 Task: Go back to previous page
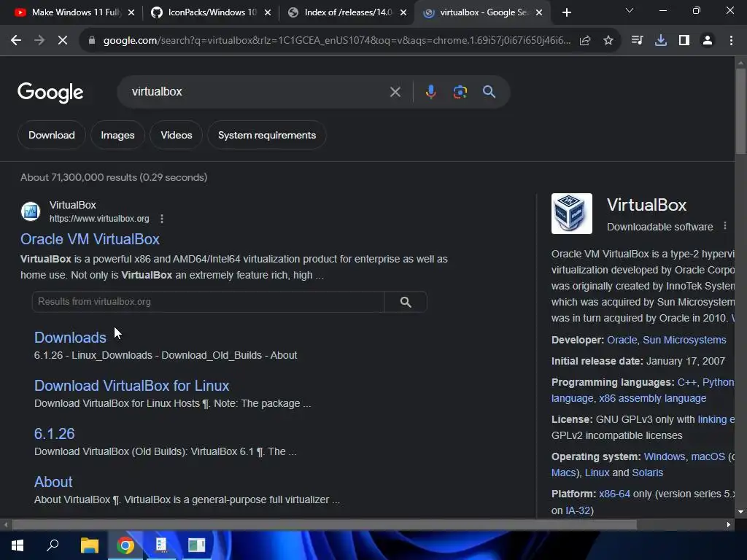coord(16,41)
